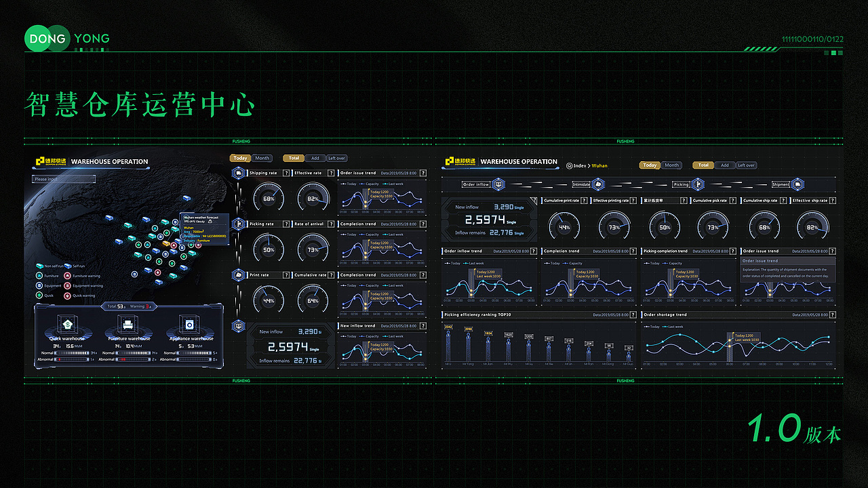Open help for Rate of arrival
The width and height of the screenshot is (868, 488).
click(332, 224)
